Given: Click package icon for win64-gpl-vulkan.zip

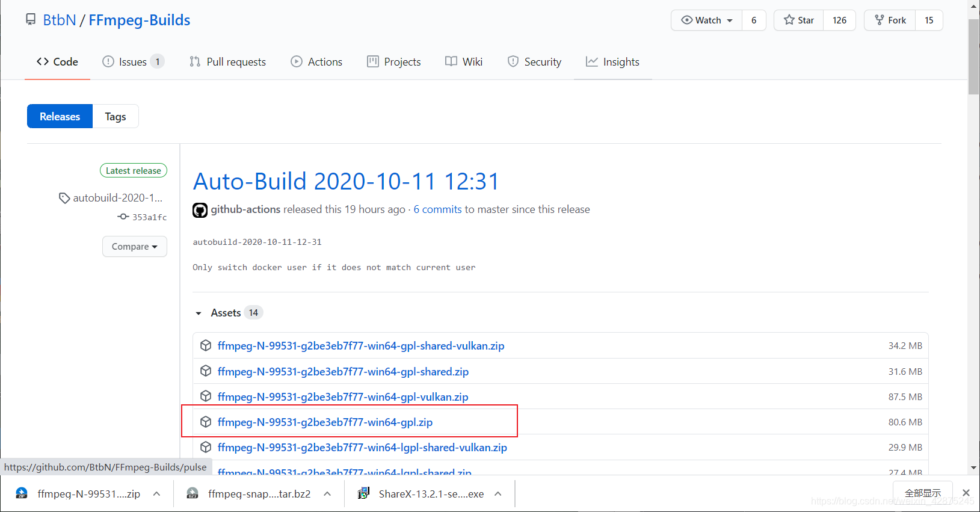Looking at the screenshot, I should pos(206,396).
